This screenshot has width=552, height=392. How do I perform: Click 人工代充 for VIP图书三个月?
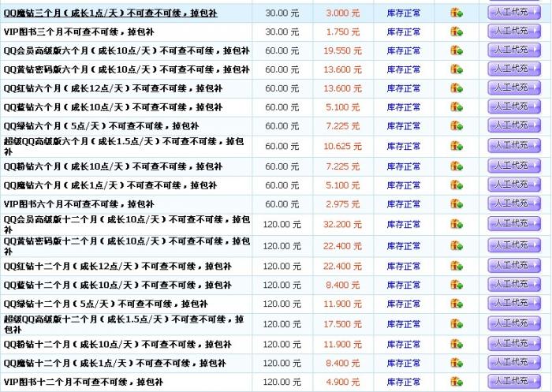[x=514, y=32]
